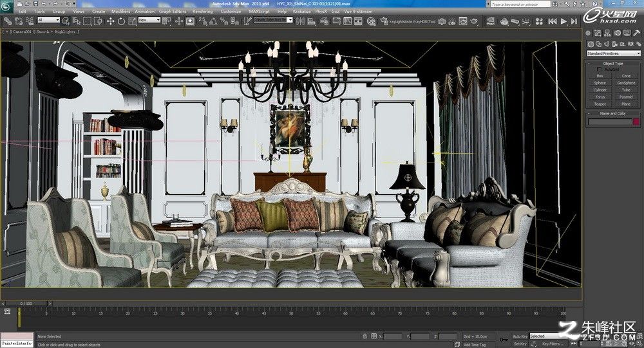Toggle the selection lock icon in status bar
Image resolution: width=644 pixels, height=348 pixels.
pos(365,336)
